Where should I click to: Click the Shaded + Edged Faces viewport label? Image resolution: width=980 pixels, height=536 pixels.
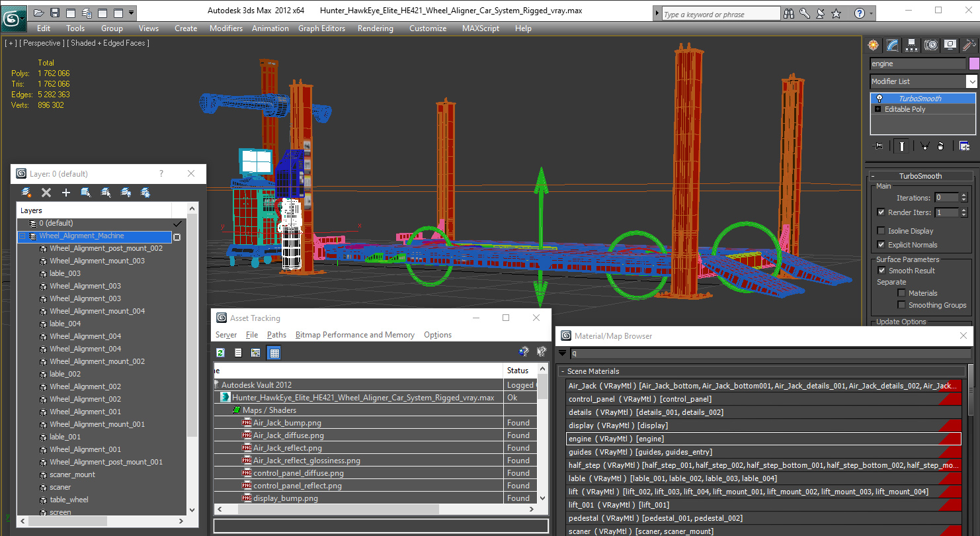110,43
